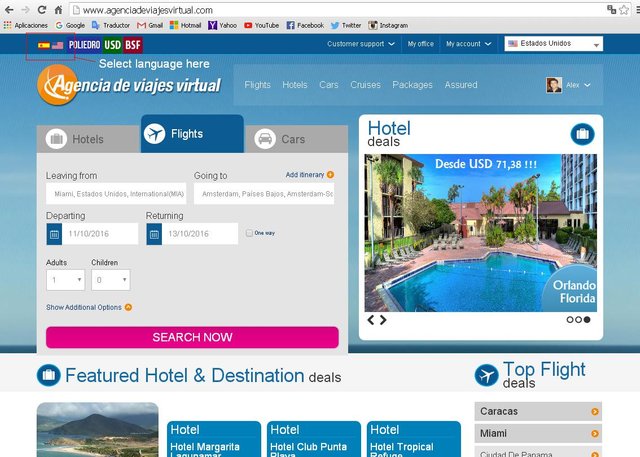Image resolution: width=640 pixels, height=457 pixels.
Task: Select the second carousel dot indicator
Action: click(578, 320)
